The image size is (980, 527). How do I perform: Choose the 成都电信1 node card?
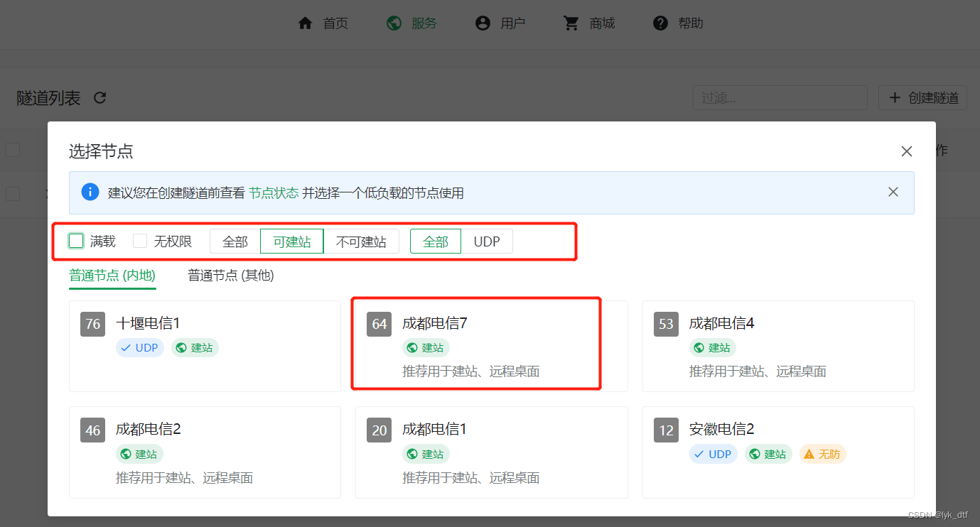491,452
